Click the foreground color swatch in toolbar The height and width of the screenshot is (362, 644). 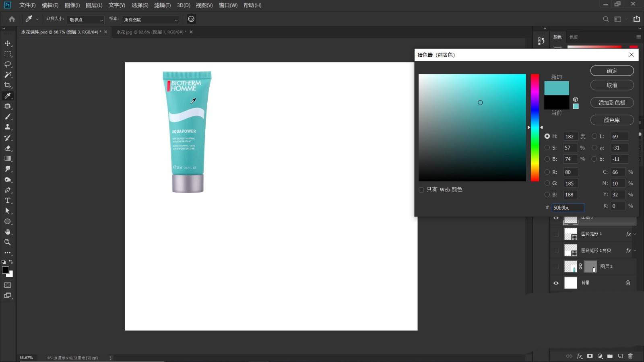(6, 270)
